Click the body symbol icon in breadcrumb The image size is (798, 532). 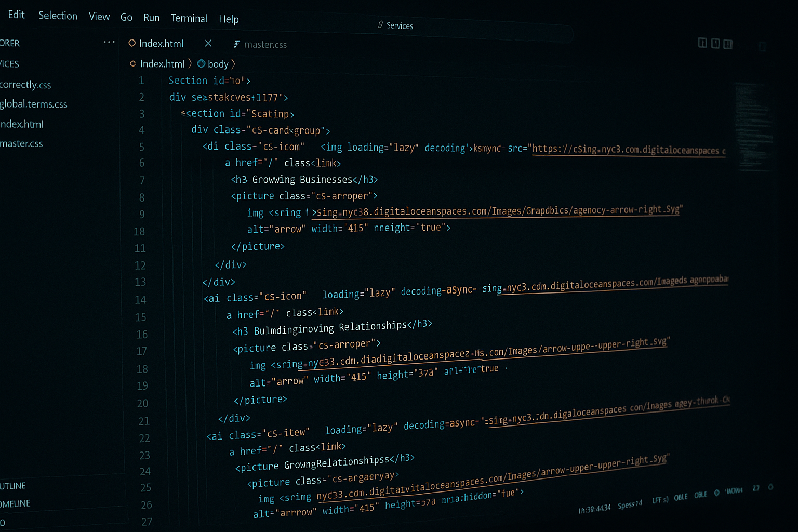point(201,63)
